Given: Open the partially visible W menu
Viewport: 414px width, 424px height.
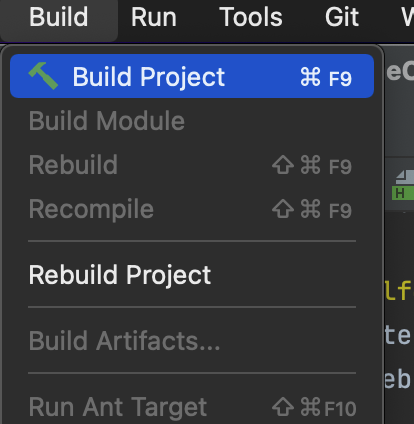Looking at the screenshot, I should coord(407,17).
